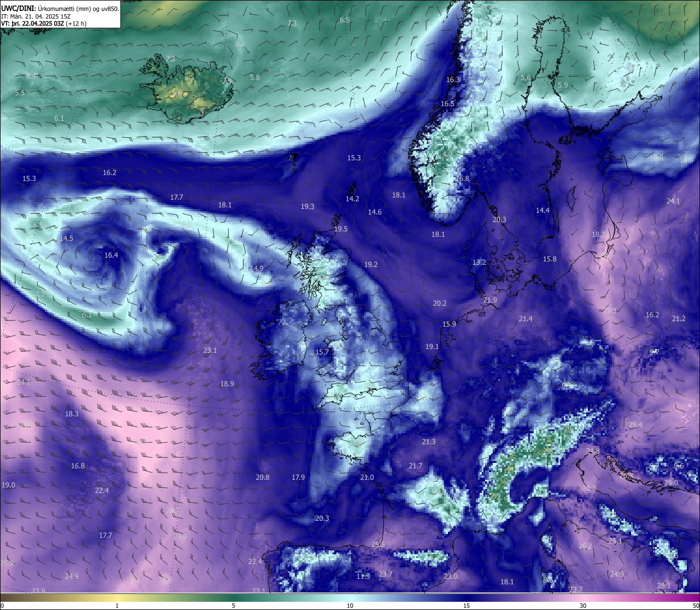Click the 21.9 value near Denmark

(x=490, y=300)
